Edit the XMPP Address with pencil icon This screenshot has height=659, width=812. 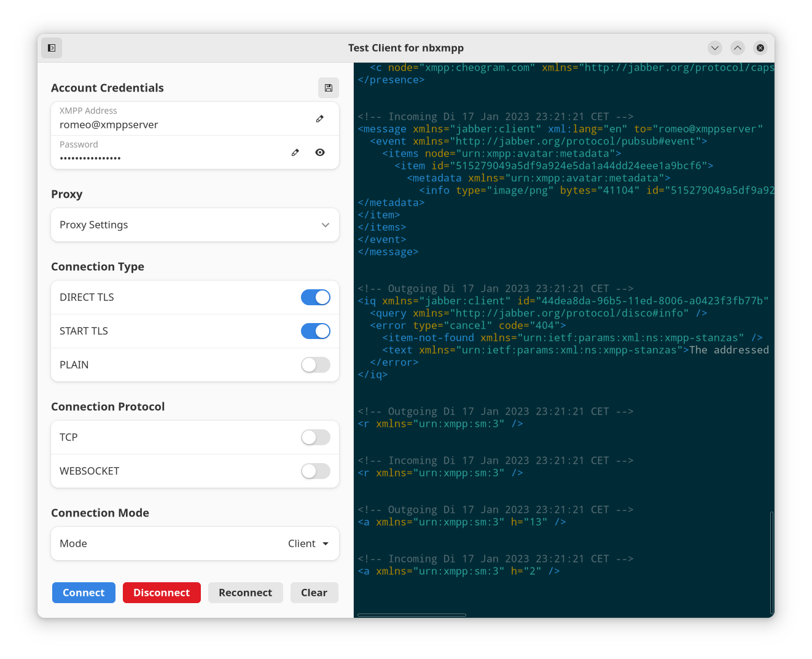coord(319,119)
